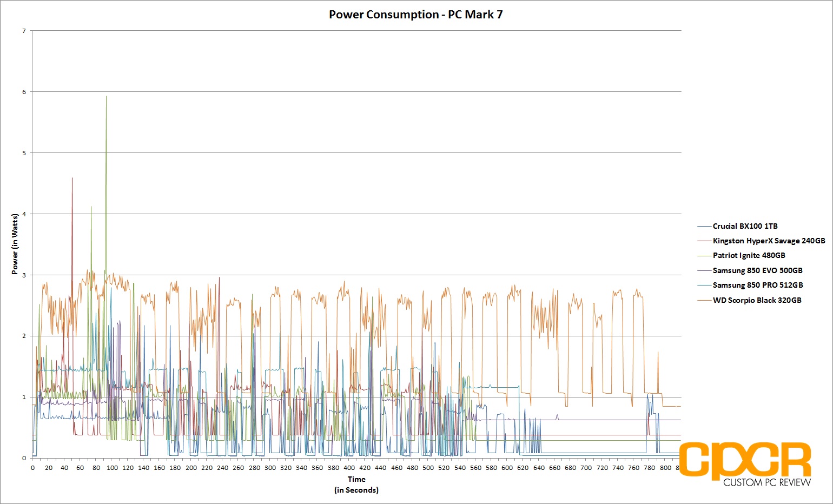Click the orange legend line beside WD Scorpio Black

(x=704, y=300)
